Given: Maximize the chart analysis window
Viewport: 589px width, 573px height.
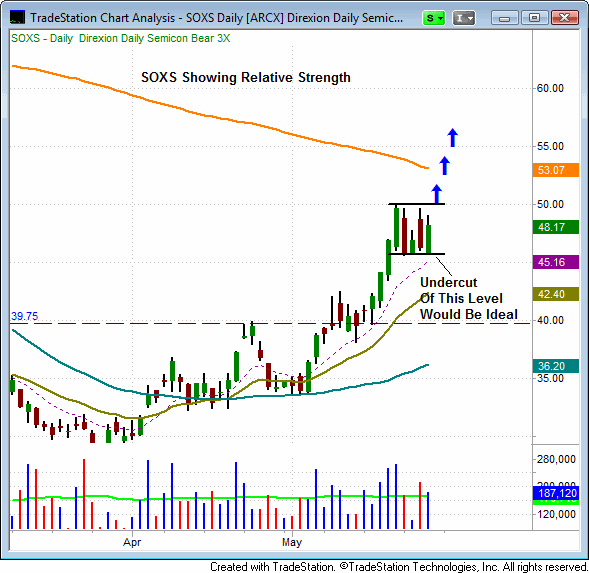Looking at the screenshot, I should 535,18.
